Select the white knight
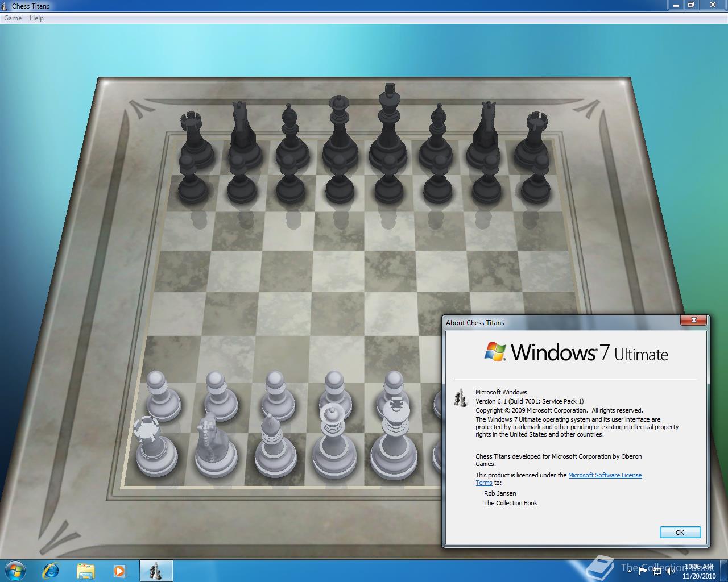This screenshot has width=728, height=582. pyautogui.click(x=216, y=446)
